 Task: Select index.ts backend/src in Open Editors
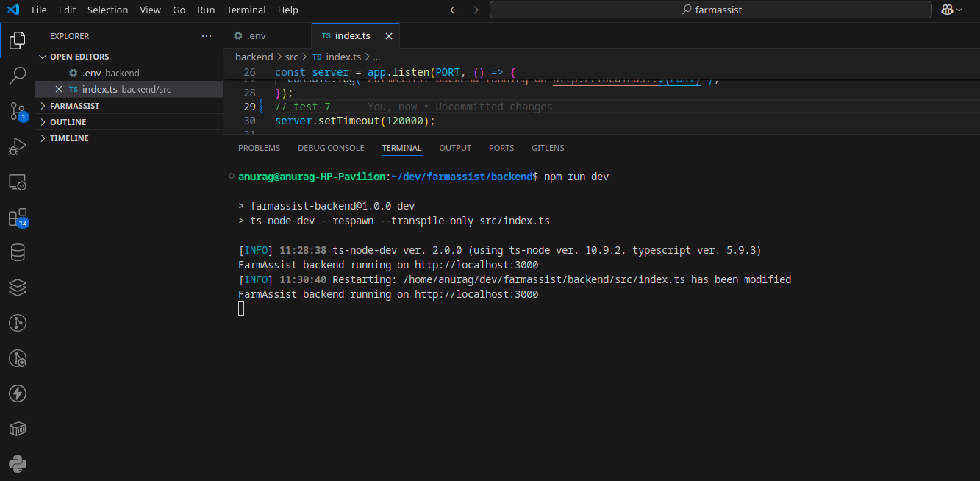coord(129,89)
